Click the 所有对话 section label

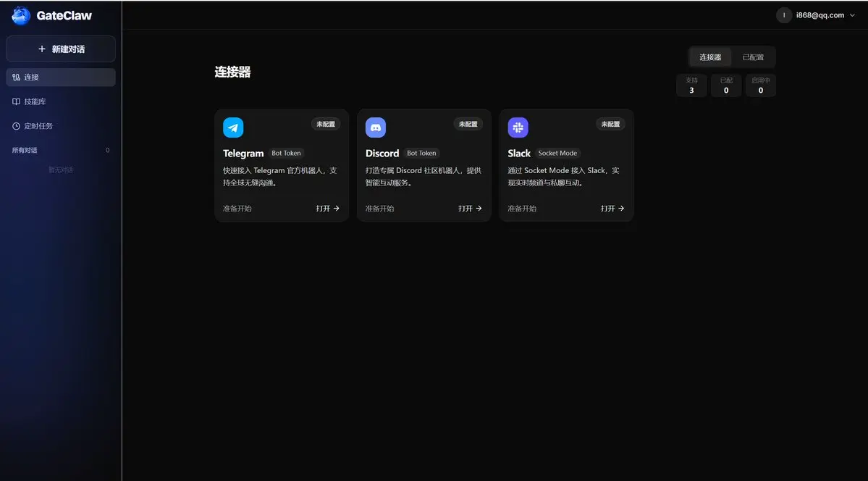click(25, 150)
